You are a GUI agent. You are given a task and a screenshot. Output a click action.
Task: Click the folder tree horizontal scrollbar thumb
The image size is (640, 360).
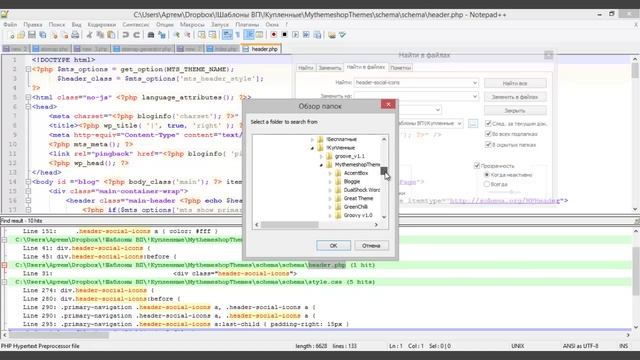289,225
